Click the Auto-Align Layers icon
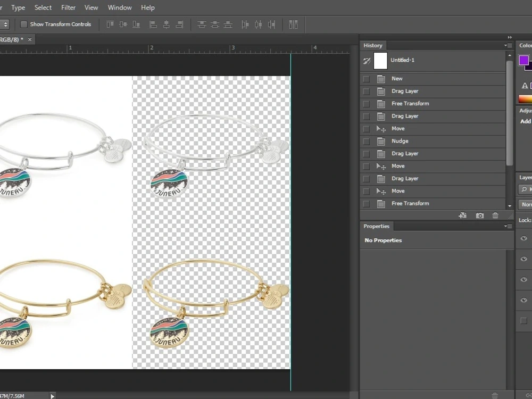532x399 pixels. coord(293,24)
